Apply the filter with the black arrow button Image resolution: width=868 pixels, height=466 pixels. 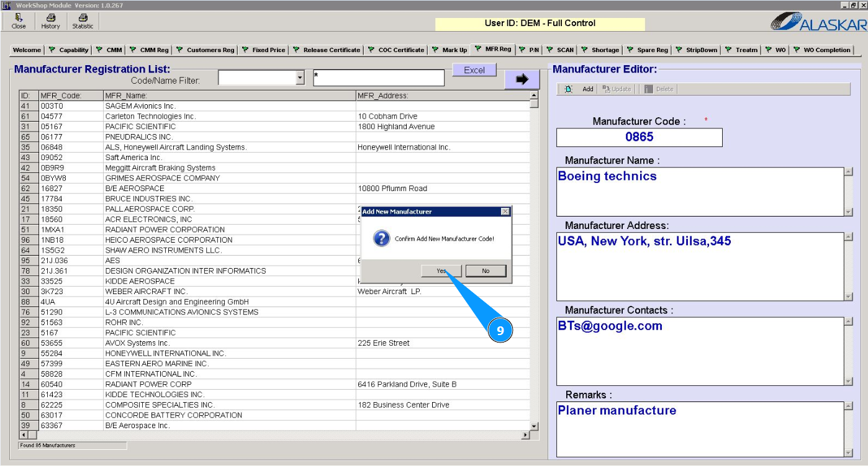point(522,79)
